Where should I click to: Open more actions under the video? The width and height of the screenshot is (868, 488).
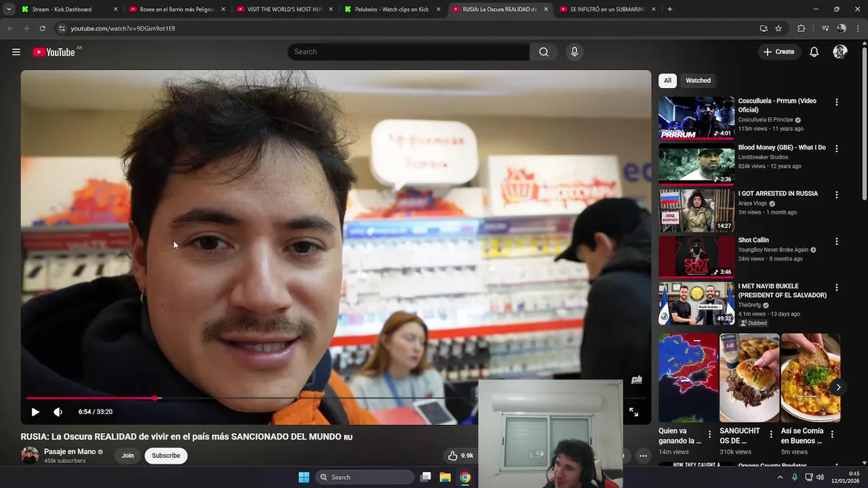point(643,456)
